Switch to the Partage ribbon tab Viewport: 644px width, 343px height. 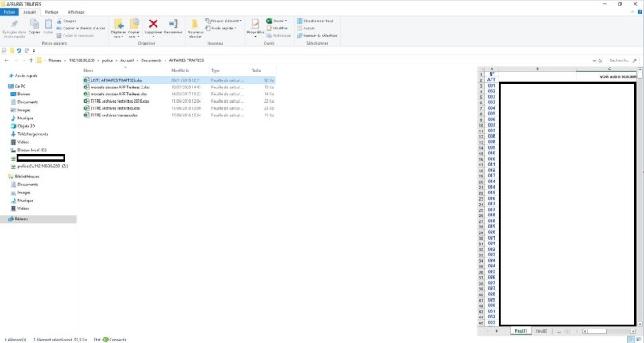coord(52,12)
